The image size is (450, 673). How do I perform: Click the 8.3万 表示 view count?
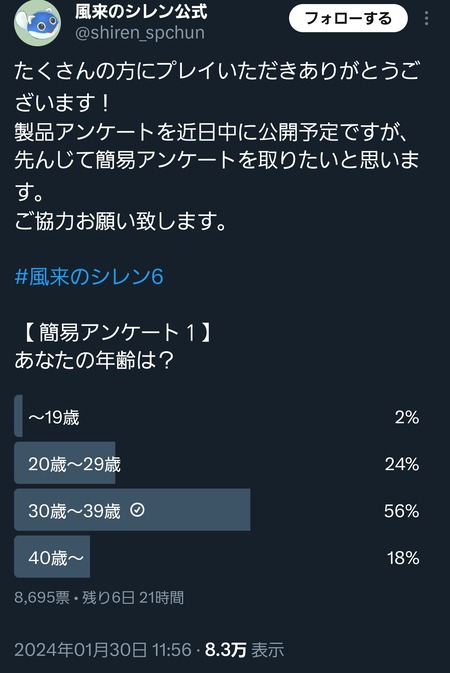click(244, 649)
